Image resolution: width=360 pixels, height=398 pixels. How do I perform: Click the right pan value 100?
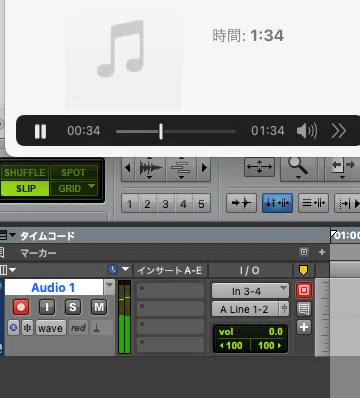269,345
